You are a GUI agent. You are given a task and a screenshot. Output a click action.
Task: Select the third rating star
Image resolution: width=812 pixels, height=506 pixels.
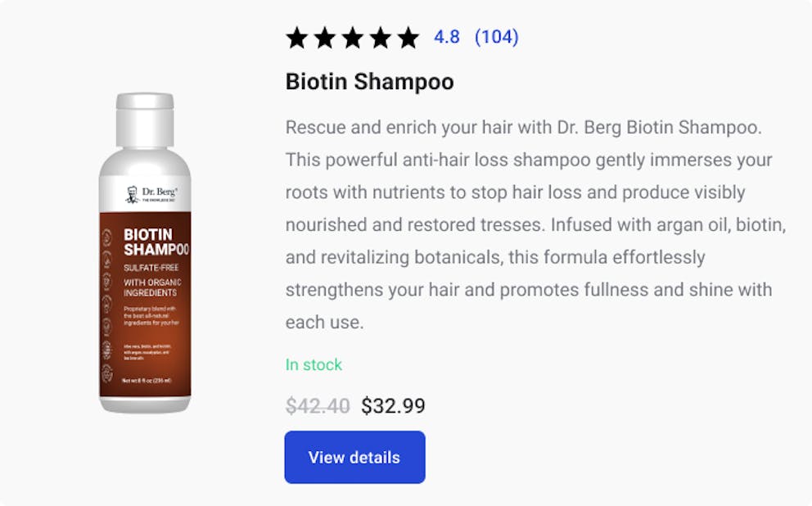[354, 36]
